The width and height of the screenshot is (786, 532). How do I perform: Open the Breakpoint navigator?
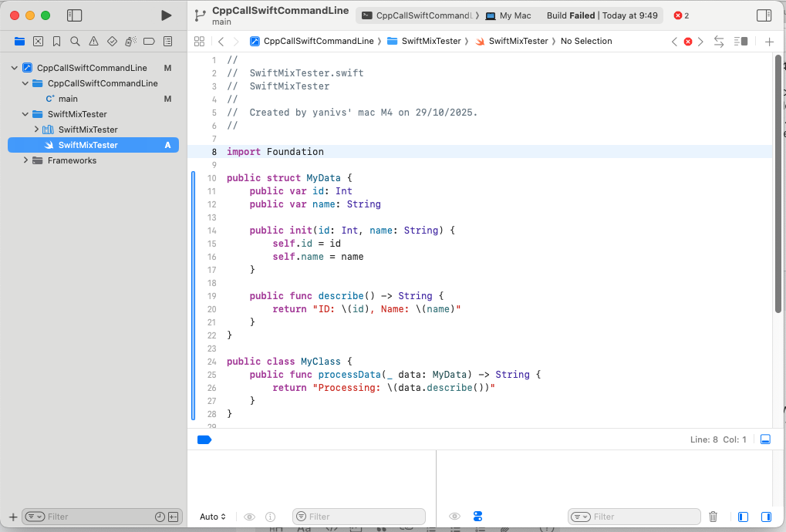click(149, 41)
